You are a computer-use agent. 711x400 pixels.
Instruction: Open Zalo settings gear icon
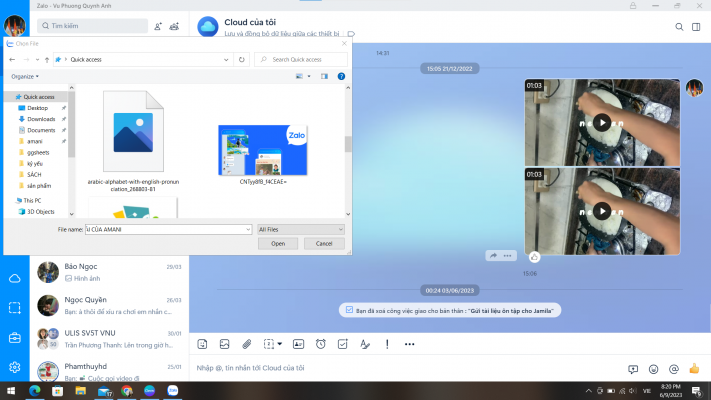pos(15,367)
